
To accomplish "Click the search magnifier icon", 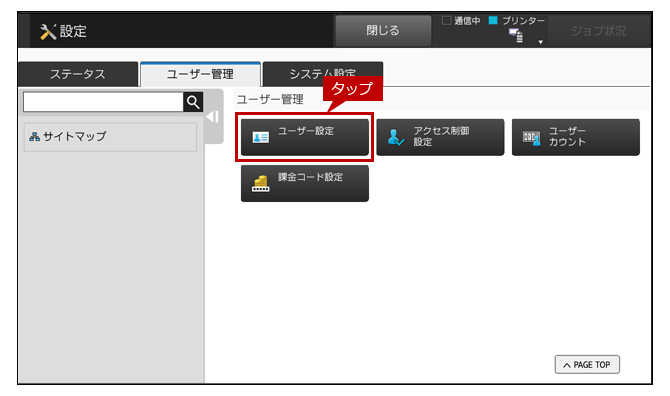I will [x=193, y=102].
